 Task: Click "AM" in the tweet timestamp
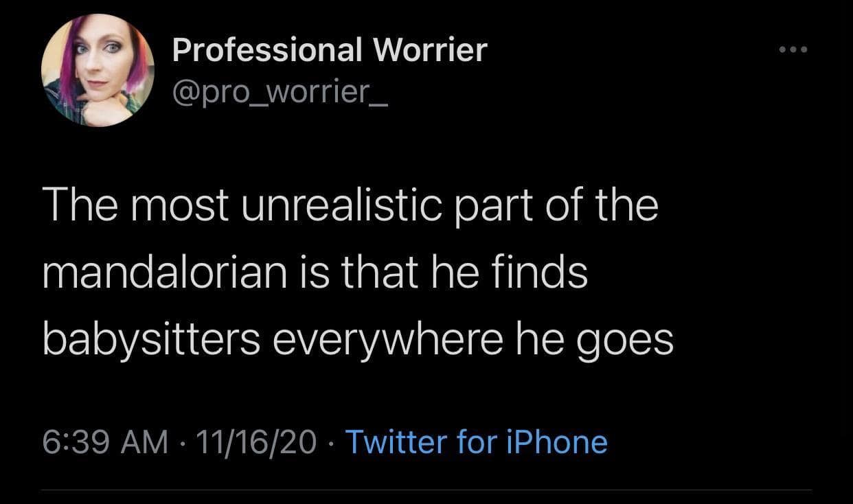coord(145,442)
